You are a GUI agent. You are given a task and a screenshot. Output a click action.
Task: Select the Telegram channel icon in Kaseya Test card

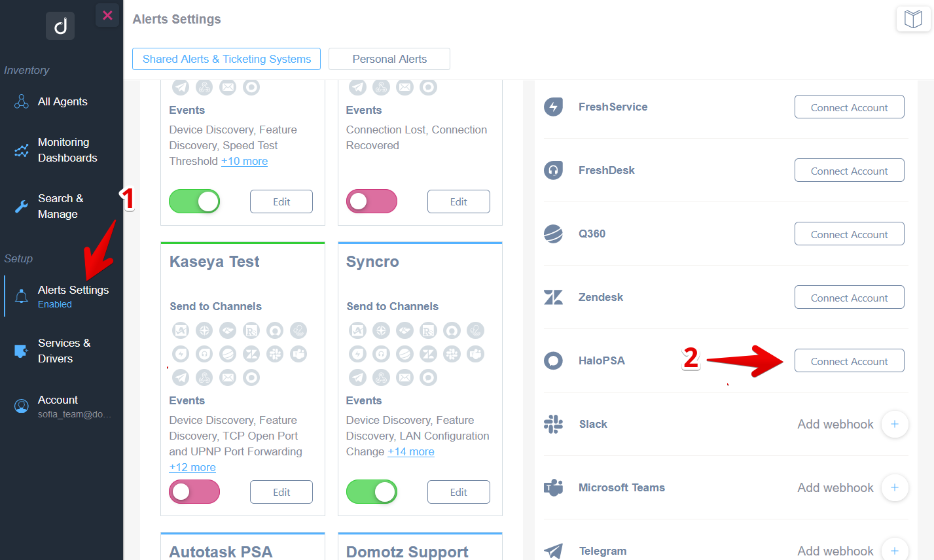[x=181, y=377]
